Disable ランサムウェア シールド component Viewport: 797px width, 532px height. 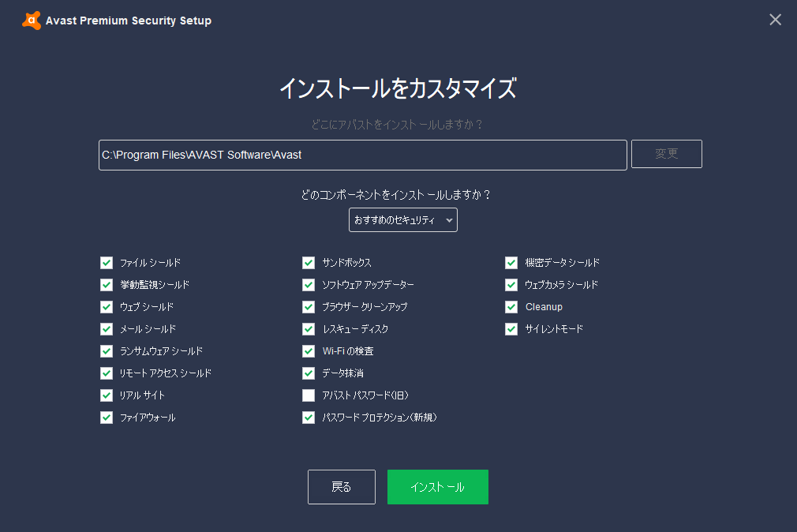coord(107,351)
